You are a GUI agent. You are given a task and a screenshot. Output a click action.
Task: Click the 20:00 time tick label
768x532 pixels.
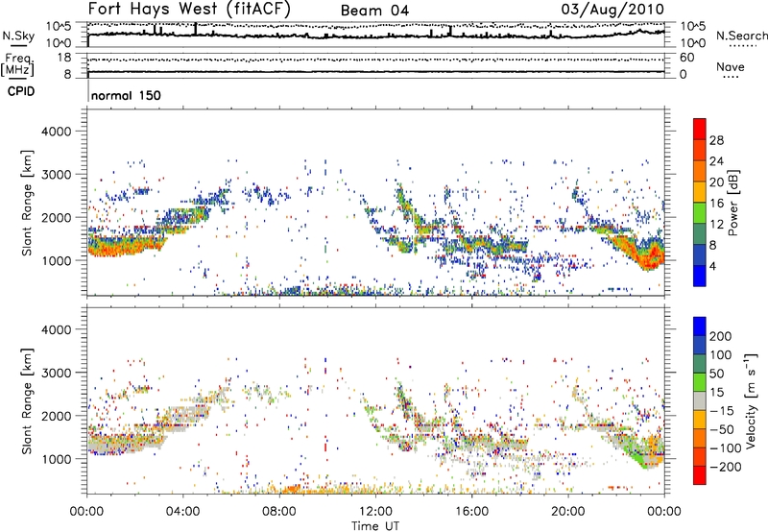(567, 512)
